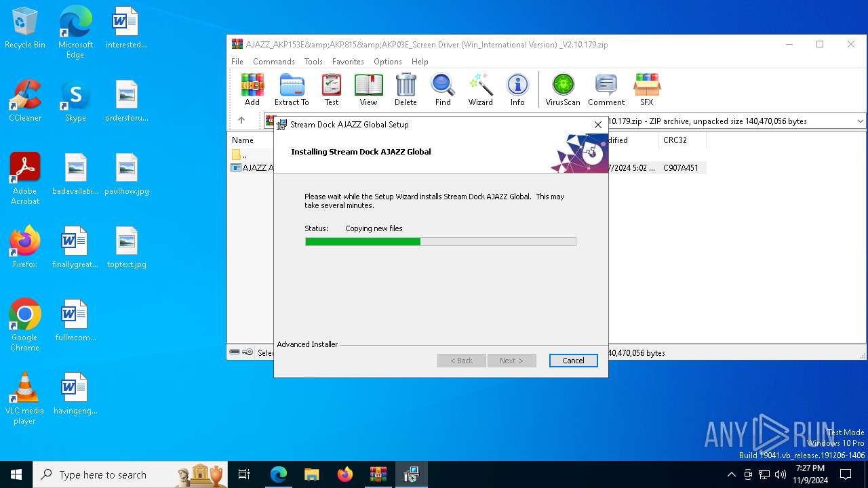Open the Help menu
The width and height of the screenshot is (868, 488).
pyautogui.click(x=420, y=61)
